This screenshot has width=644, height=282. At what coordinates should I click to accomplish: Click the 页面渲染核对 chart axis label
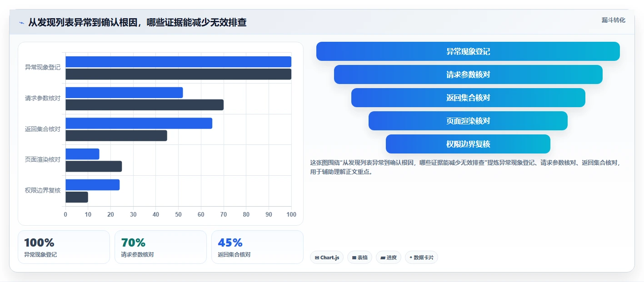[x=43, y=159]
